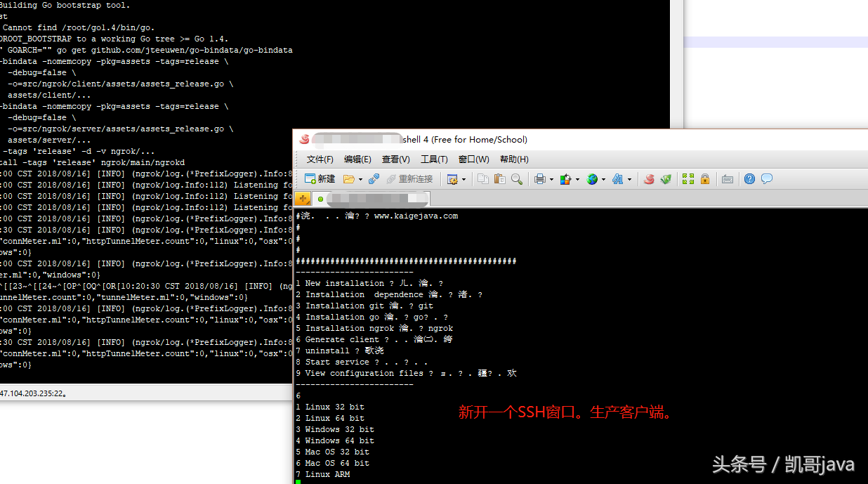Click the color scheme icon
This screenshot has width=868, height=484.
coord(565,179)
